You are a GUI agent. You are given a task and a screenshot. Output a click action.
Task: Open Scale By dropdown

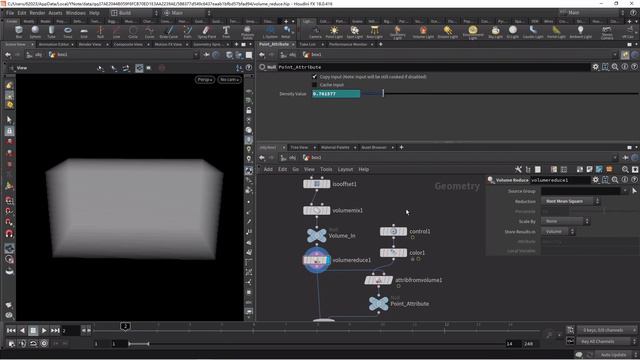(565, 221)
